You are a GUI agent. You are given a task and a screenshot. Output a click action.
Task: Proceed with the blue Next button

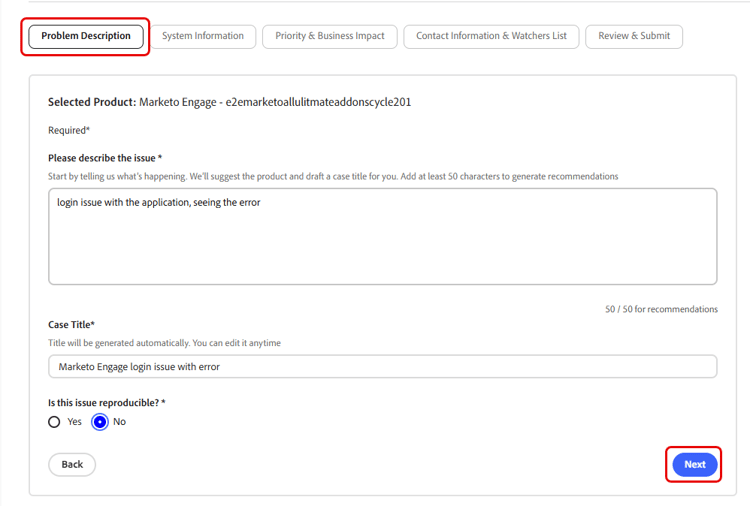click(x=695, y=464)
